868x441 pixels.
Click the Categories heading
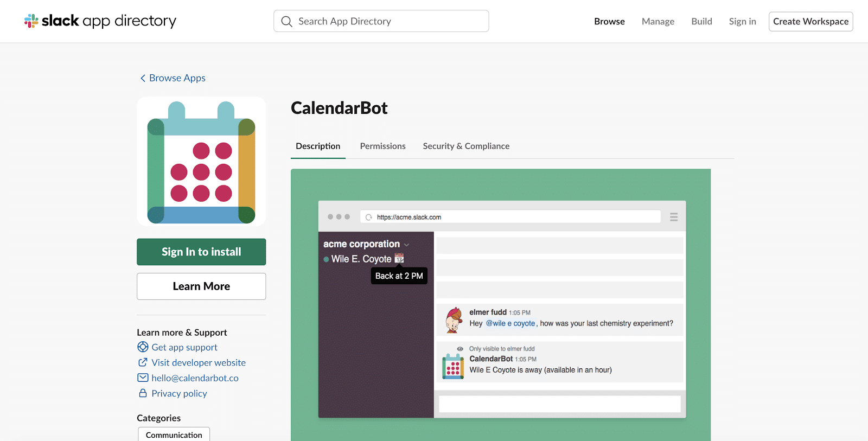(x=158, y=418)
